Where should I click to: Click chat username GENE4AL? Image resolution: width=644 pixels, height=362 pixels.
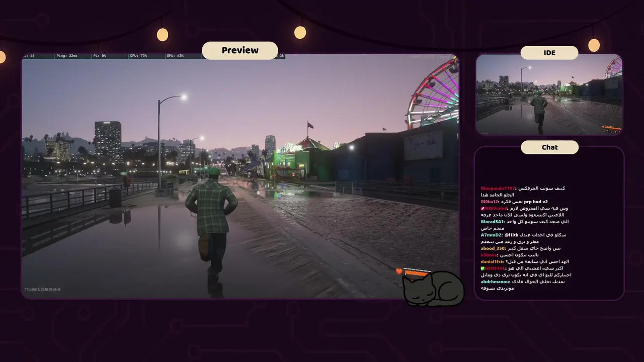[495, 268]
